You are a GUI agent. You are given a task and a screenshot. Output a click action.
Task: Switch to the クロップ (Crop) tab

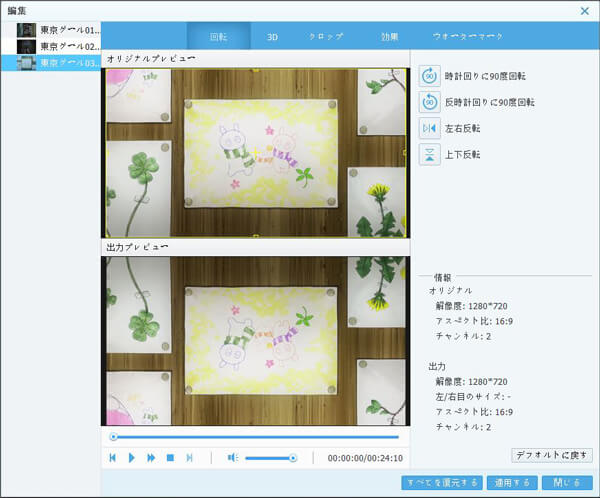pyautogui.click(x=326, y=36)
